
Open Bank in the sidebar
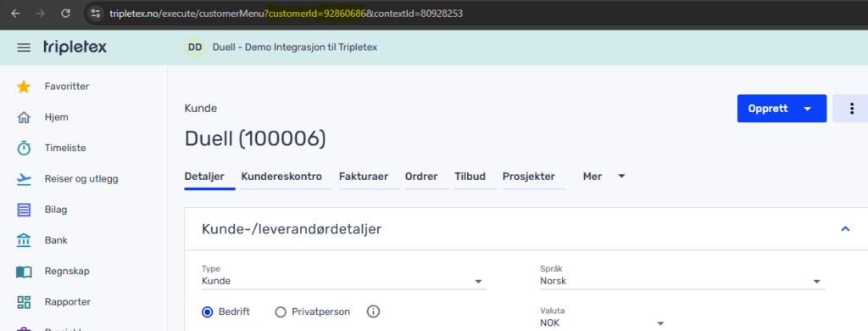point(56,241)
